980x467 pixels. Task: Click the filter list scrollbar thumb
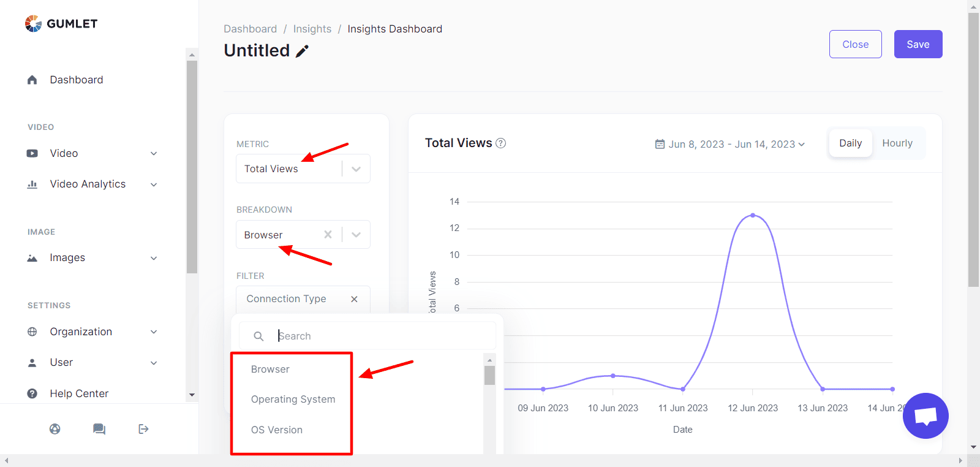tap(489, 375)
